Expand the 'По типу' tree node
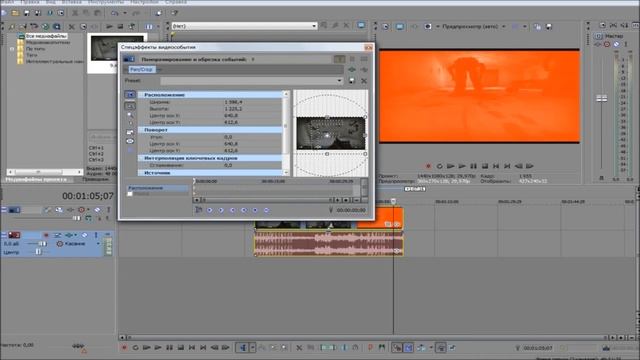640x360 pixels. click(12, 49)
